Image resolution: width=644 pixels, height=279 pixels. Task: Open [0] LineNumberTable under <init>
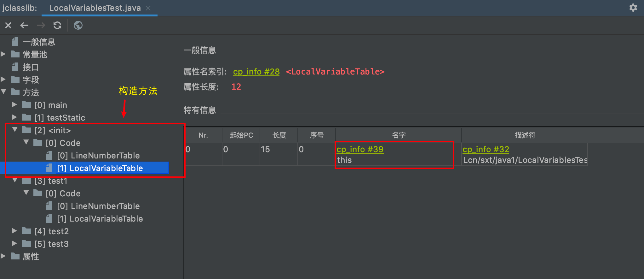click(98, 155)
